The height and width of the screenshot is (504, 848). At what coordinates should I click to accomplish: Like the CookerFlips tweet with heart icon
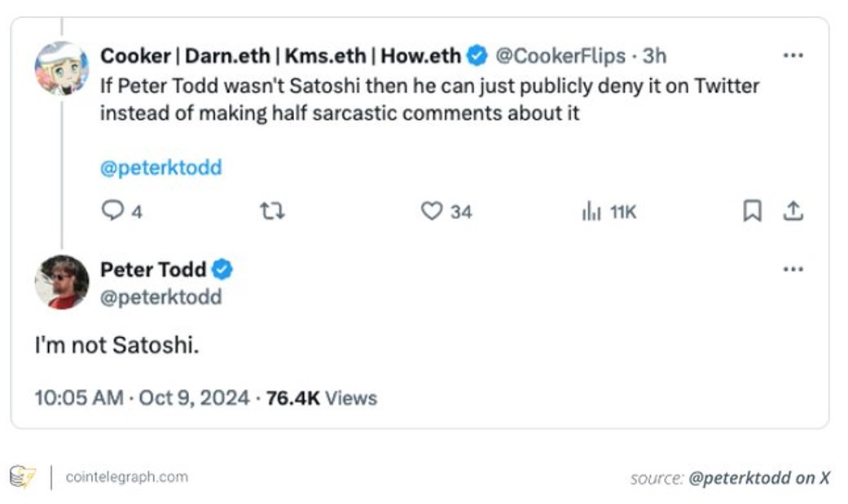click(x=431, y=212)
